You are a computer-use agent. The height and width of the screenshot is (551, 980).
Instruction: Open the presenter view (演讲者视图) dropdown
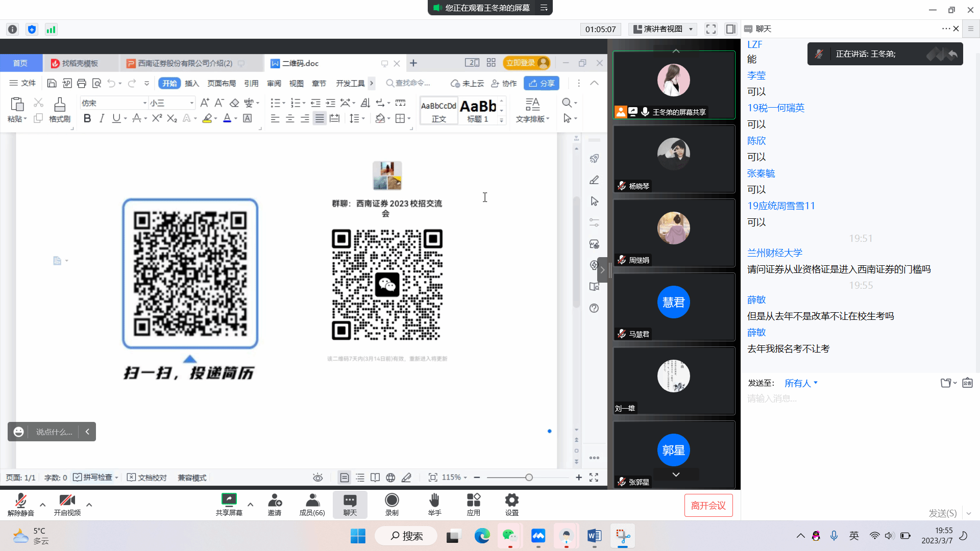(663, 29)
